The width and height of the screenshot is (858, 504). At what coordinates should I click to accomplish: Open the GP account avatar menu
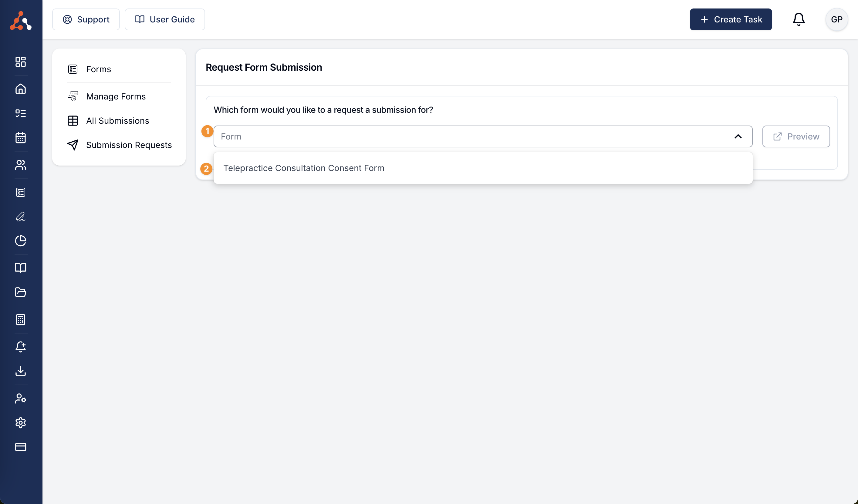837,19
